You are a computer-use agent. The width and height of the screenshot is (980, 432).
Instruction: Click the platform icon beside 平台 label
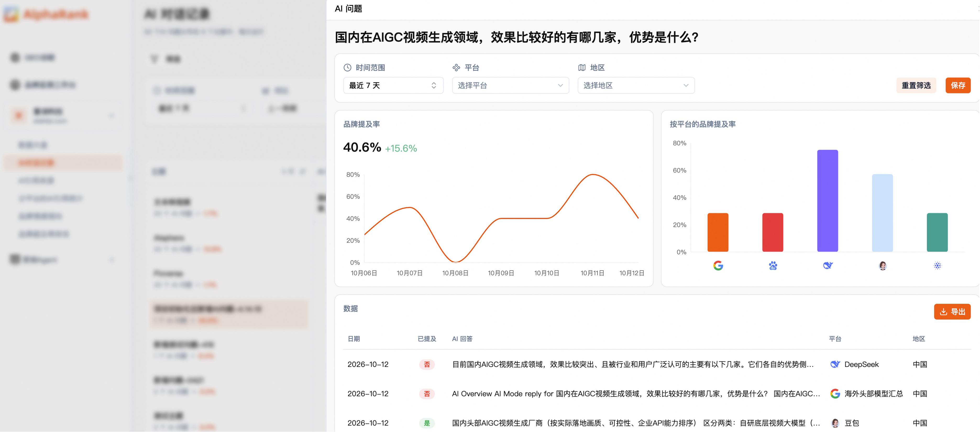point(456,67)
